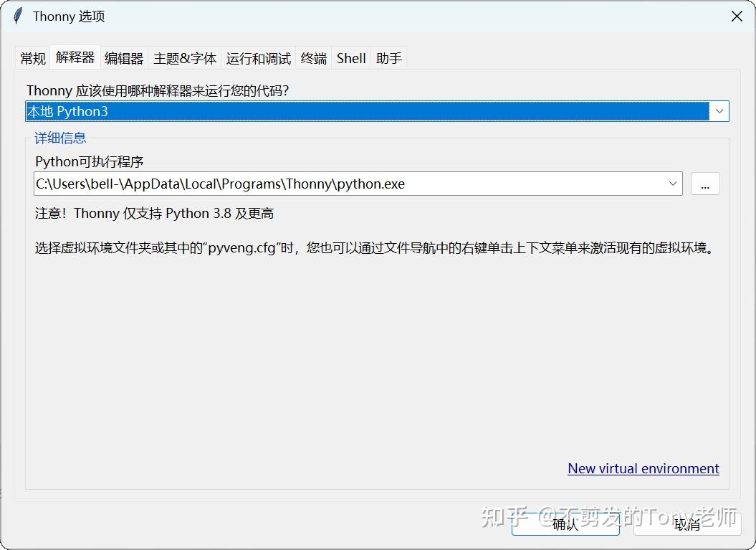Open the New virtual environment link
Screen dimensions: 756x550
click(643, 468)
